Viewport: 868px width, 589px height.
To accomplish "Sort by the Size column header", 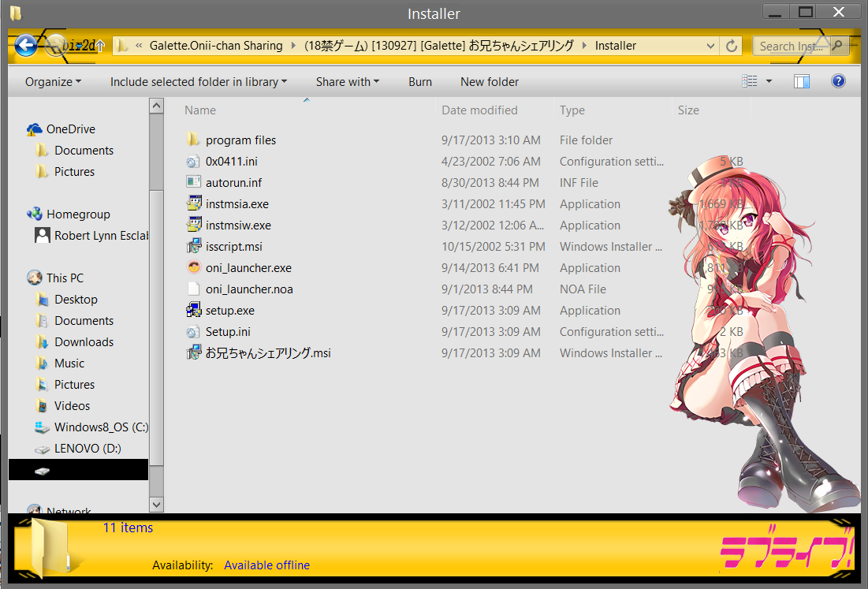I will pos(688,110).
